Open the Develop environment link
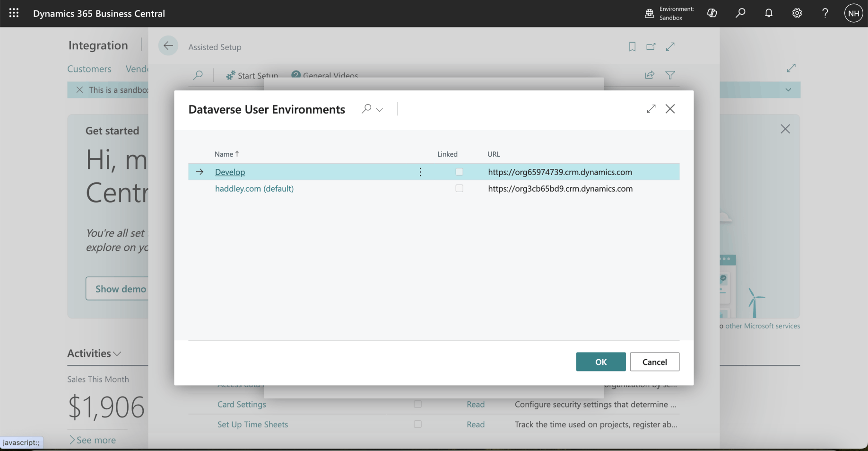 click(x=230, y=172)
